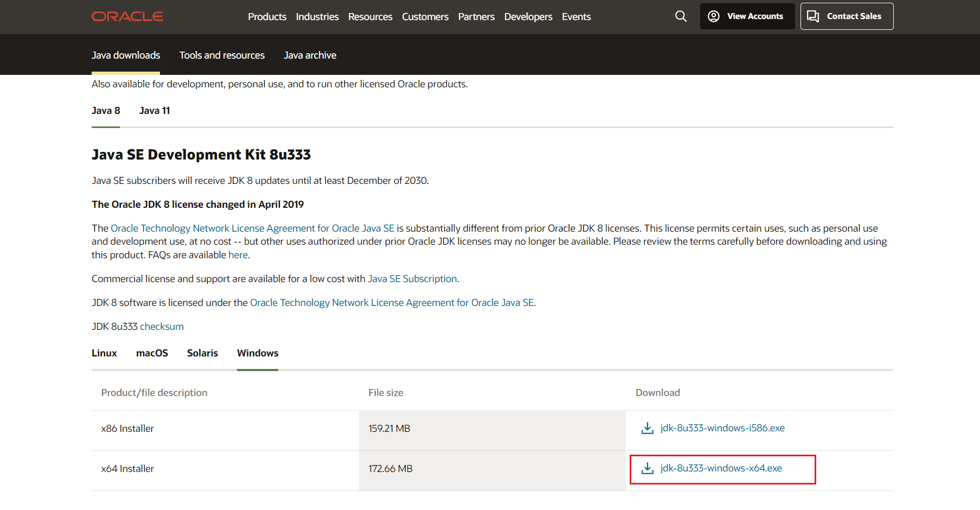Download jdk-8u333-windows-i586.exe
980x510 pixels.
pos(722,428)
